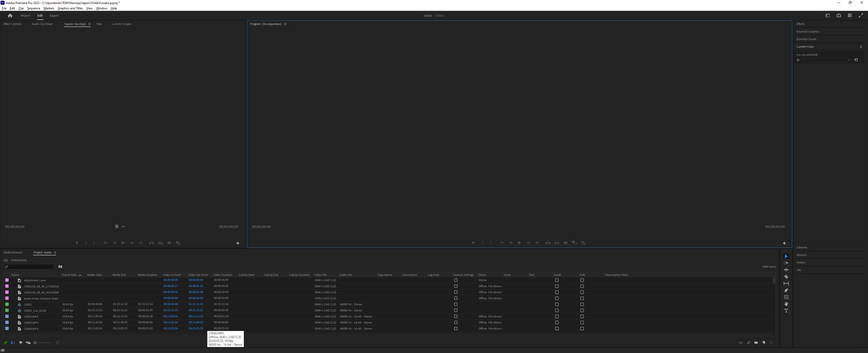The width and height of the screenshot is (868, 353).
Task: Open Project: osaka panel menu
Action: tap(55, 253)
